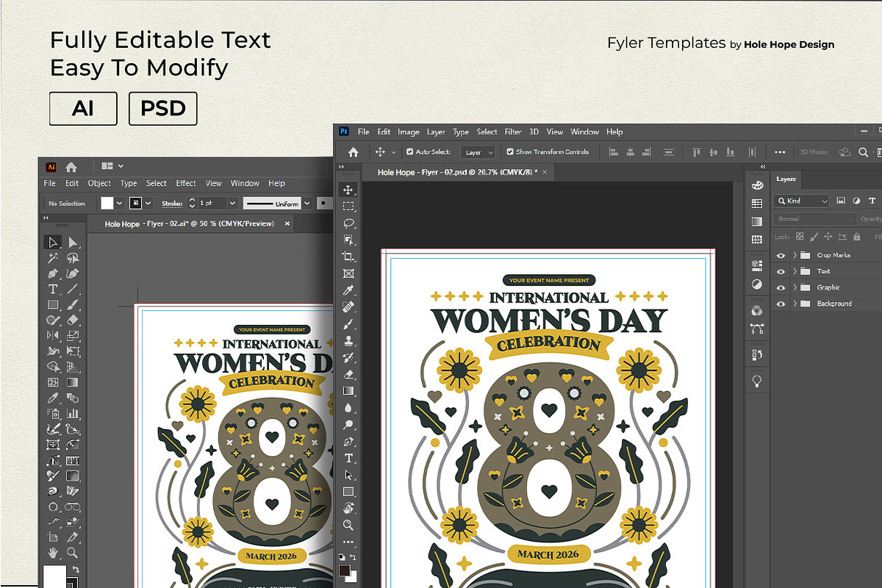Screen dimensions: 882x588
Task: Open the Adjustments panel icon
Action: pos(757,284)
